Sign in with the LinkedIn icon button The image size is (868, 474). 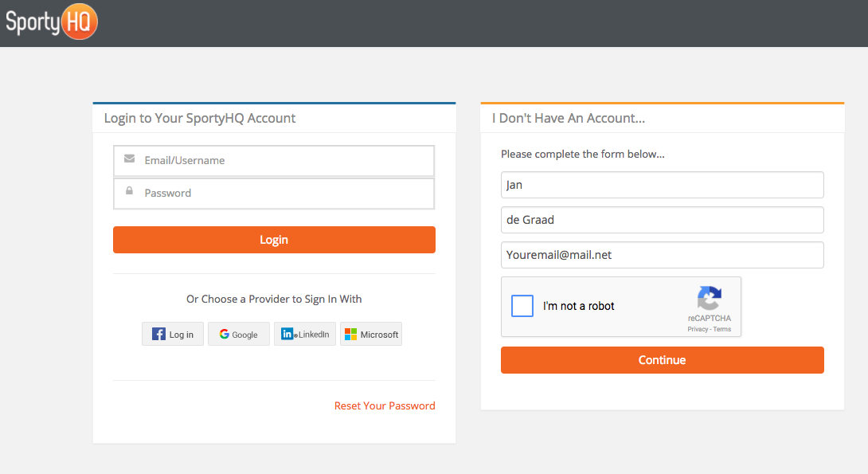[305, 334]
